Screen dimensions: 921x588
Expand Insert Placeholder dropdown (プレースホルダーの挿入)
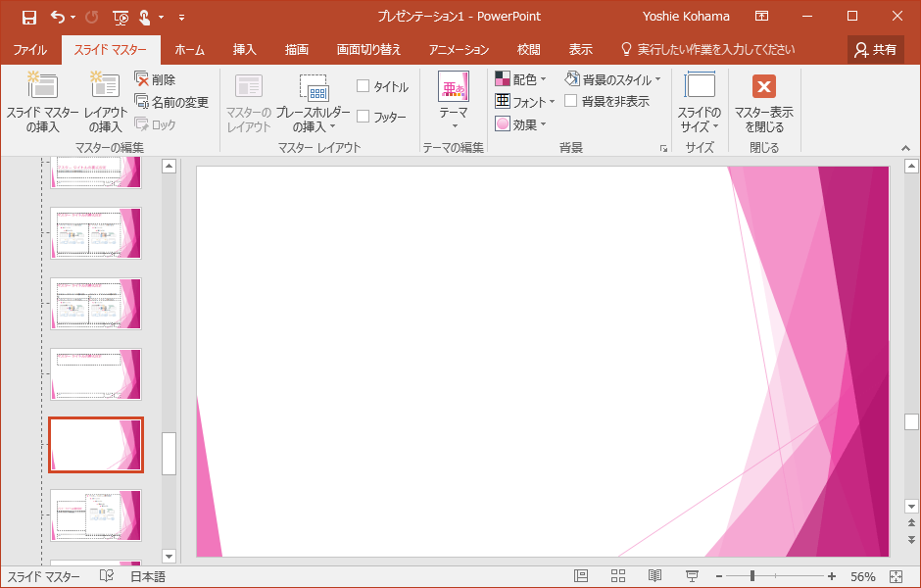pyautogui.click(x=314, y=120)
